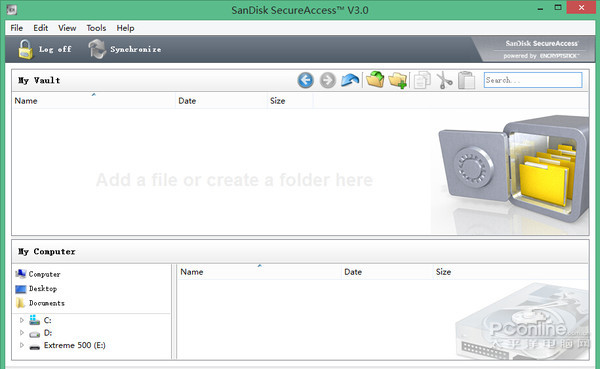Minimize the SecureAccess window
The image size is (600, 369).
point(540,8)
